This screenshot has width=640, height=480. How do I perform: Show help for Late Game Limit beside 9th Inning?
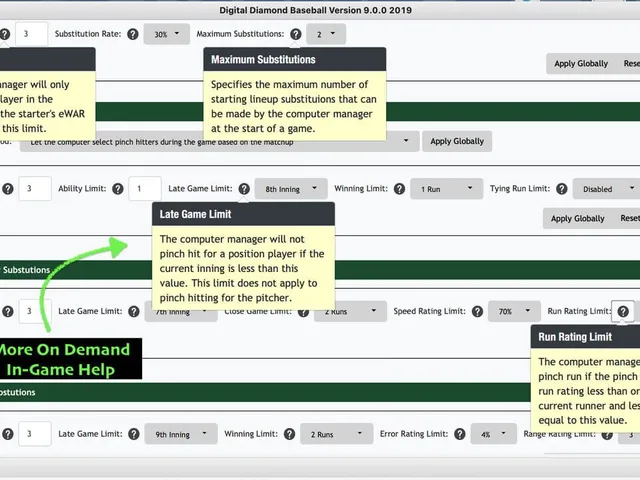[x=134, y=434]
